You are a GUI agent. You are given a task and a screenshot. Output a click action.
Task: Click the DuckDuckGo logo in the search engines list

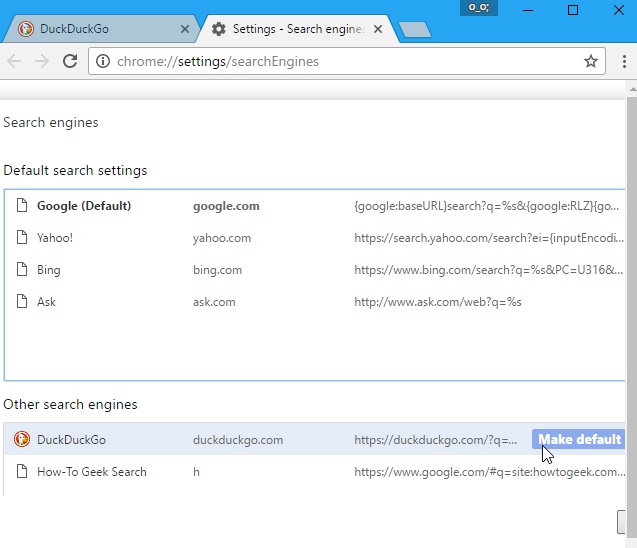click(22, 439)
